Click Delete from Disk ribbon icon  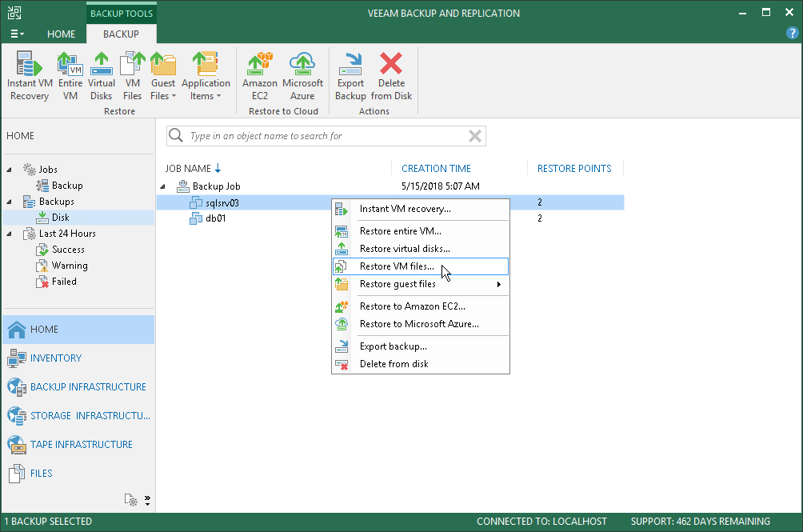click(x=391, y=76)
